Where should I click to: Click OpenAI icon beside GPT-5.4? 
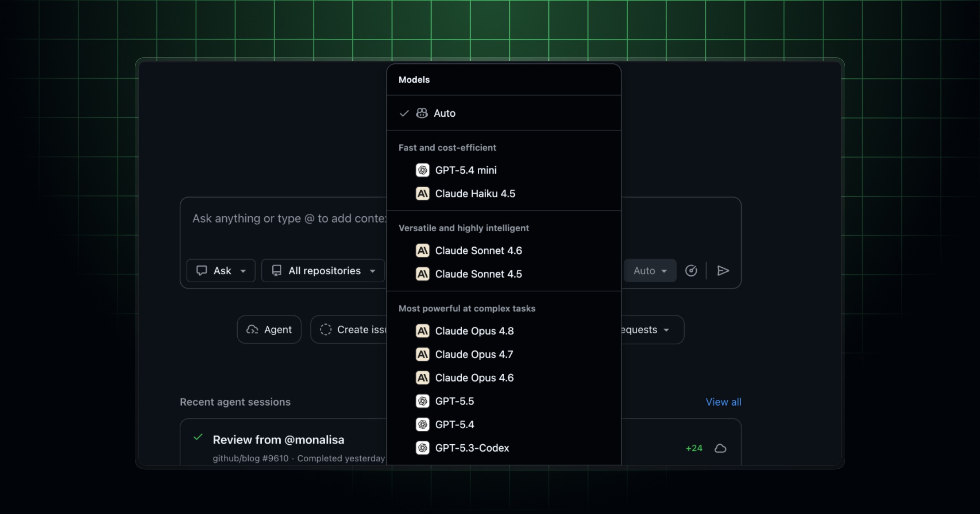(x=423, y=424)
